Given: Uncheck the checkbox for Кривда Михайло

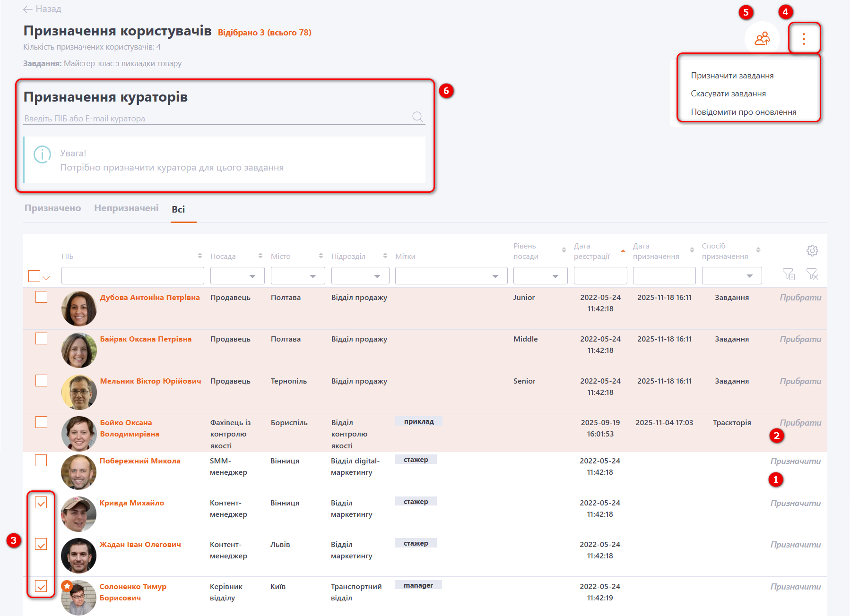Looking at the screenshot, I should click(41, 503).
